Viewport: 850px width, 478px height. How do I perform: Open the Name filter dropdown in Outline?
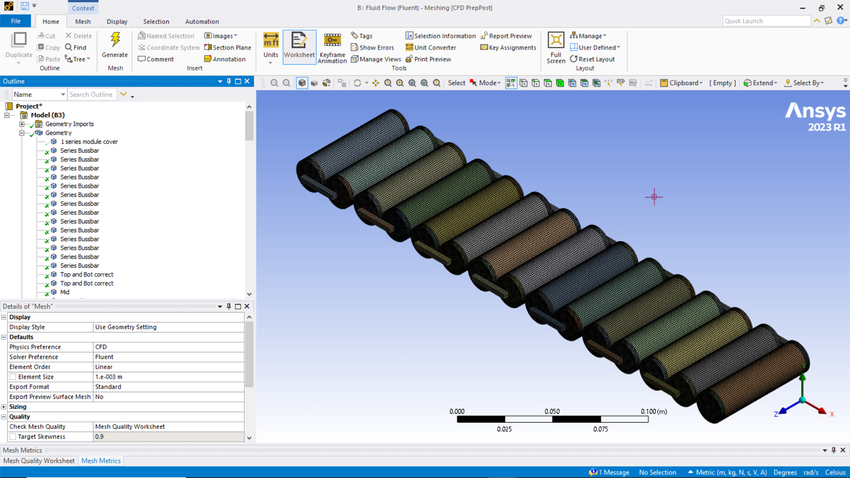tap(61, 94)
